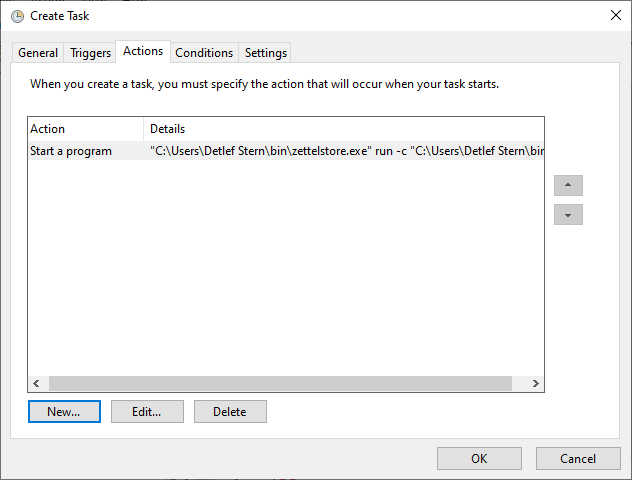Delete the selected action
Image resolution: width=632 pixels, height=480 pixels.
(230, 411)
